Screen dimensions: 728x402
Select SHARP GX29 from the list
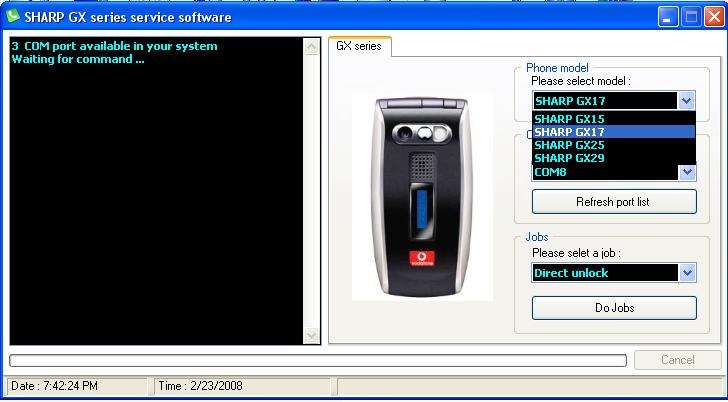click(614, 158)
